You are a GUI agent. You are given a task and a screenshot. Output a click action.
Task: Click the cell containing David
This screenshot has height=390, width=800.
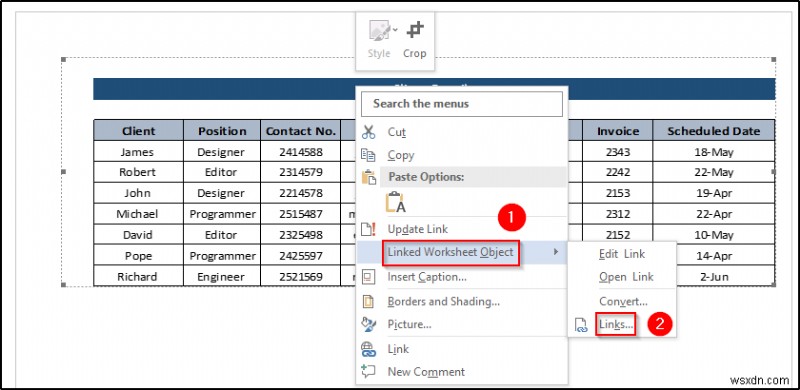(138, 235)
